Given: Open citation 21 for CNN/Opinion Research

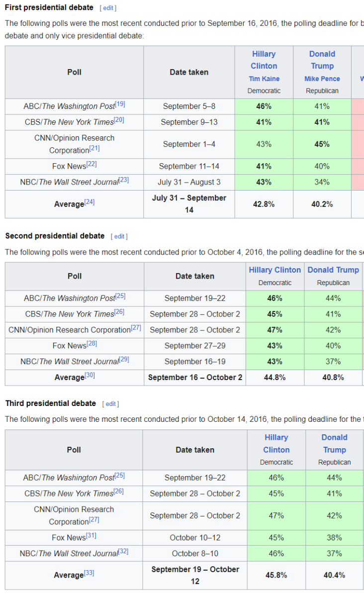Looking at the screenshot, I should click(x=94, y=148).
